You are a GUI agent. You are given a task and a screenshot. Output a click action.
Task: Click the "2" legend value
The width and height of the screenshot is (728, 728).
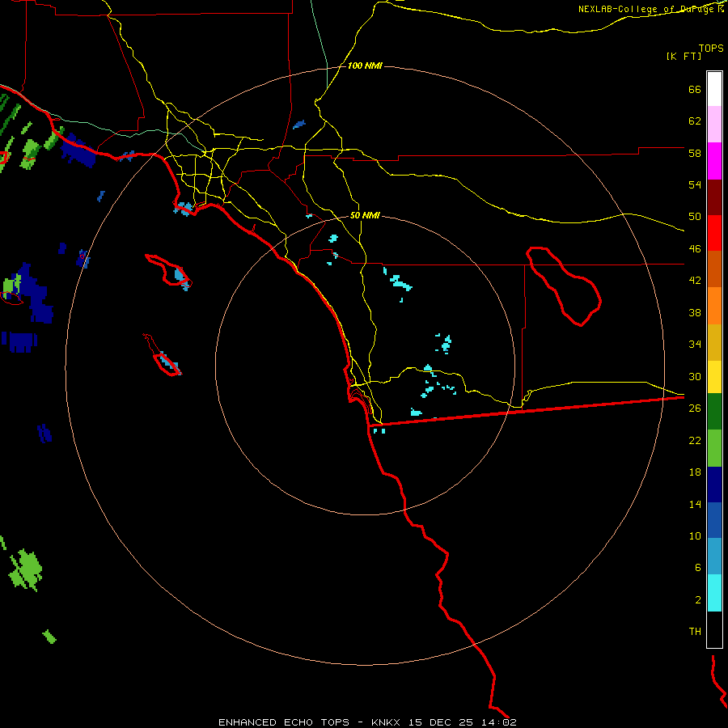698,600
